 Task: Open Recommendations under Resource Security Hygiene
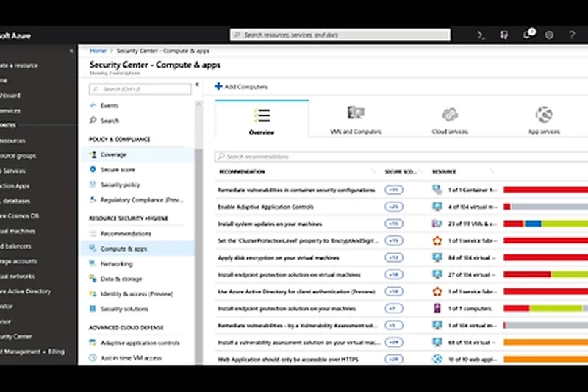point(126,234)
